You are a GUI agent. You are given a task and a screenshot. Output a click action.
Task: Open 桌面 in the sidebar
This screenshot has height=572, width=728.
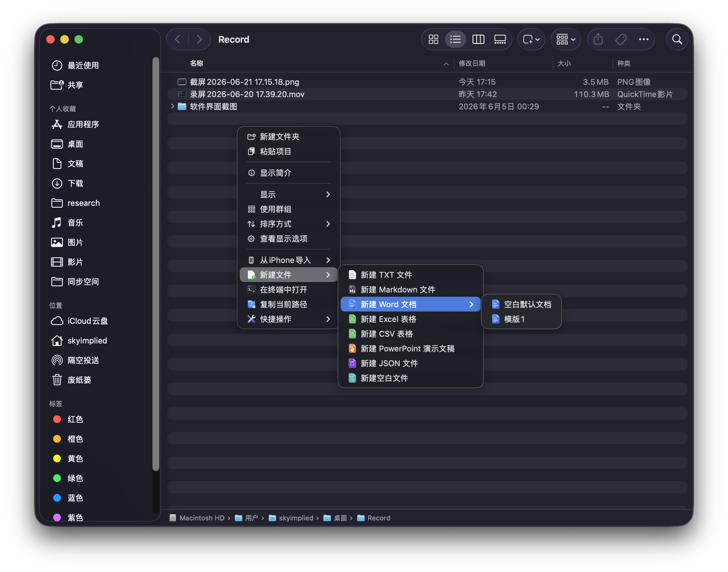pyautogui.click(x=67, y=144)
